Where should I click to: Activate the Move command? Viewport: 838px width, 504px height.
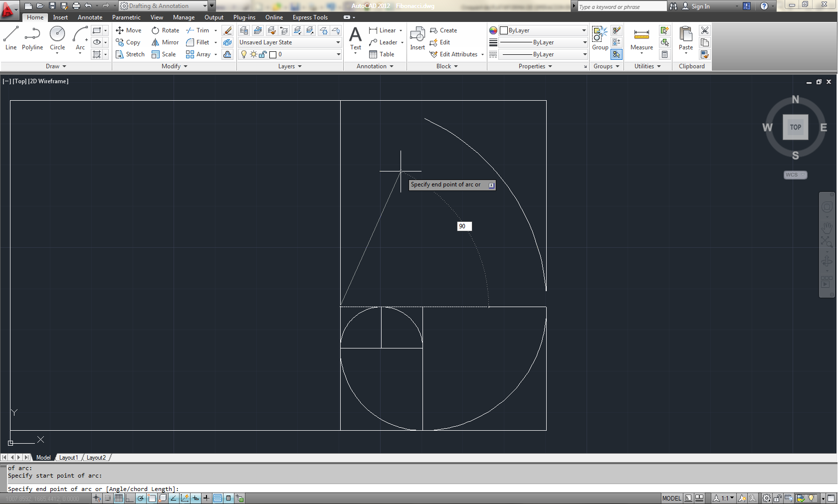tap(129, 30)
